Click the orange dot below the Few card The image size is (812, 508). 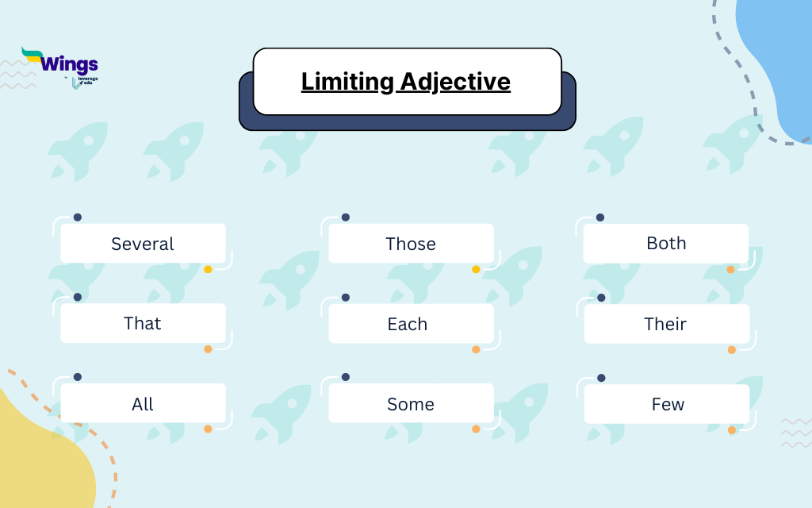[x=732, y=430]
